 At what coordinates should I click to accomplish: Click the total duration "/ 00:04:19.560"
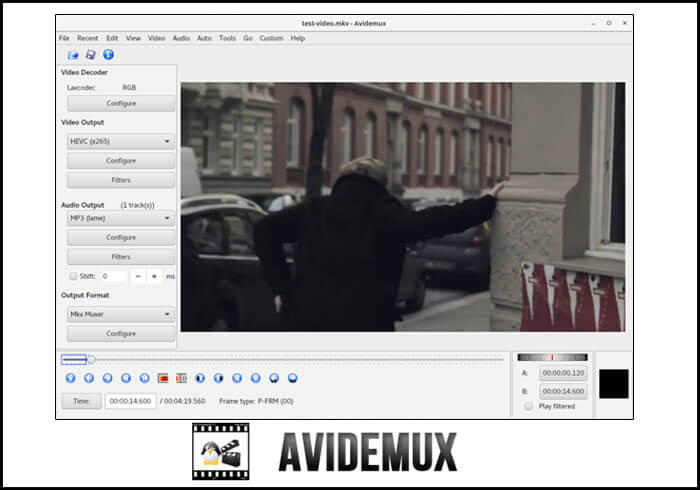tap(183, 401)
